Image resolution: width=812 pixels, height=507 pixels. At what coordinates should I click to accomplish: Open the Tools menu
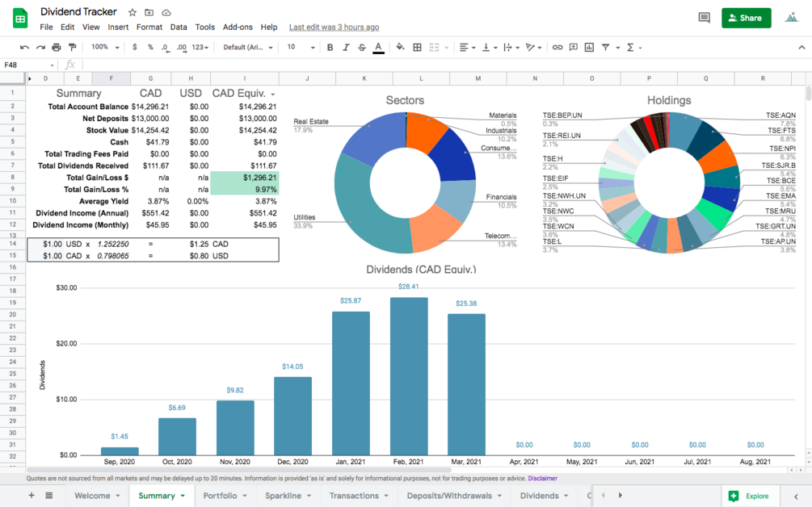point(204,27)
